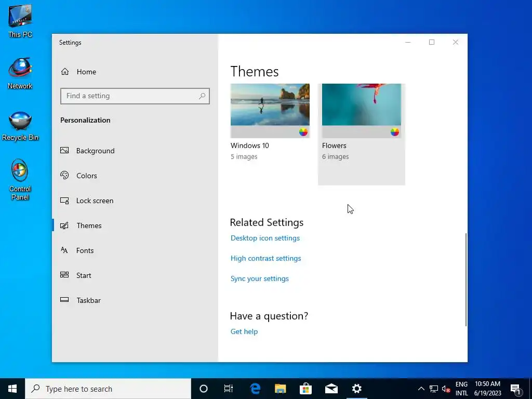Click the Themes brush icon

point(64,225)
